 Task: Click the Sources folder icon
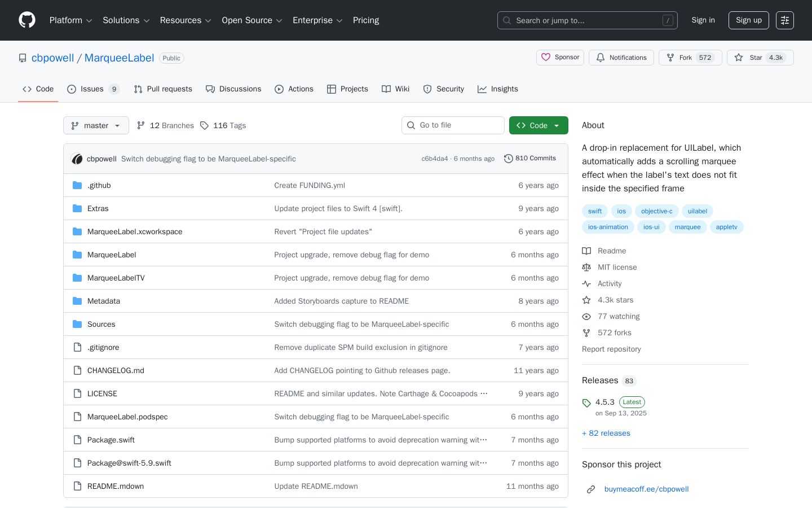[77, 324]
